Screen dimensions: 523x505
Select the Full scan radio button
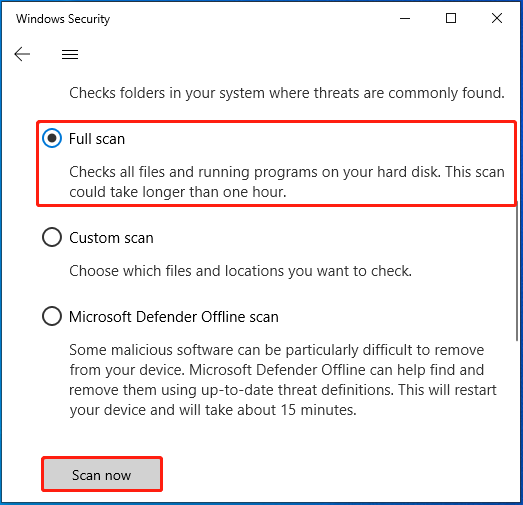point(52,138)
